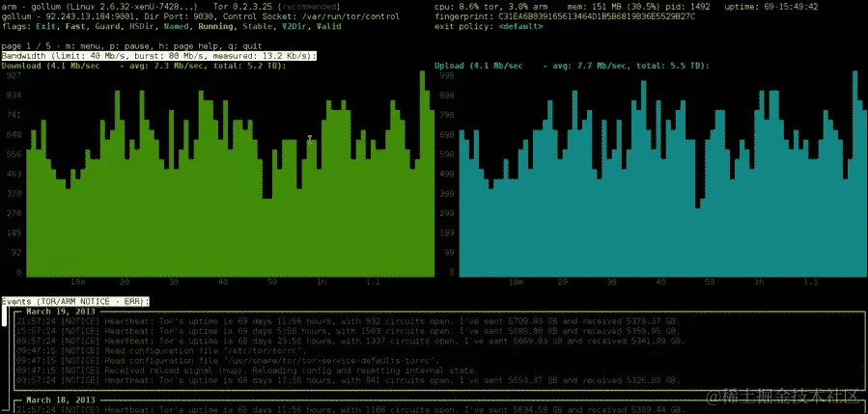Image resolution: width=868 pixels, height=414 pixels.
Task: Click the 'Download (4.1 Mb/sec' graph title
Action: [51, 66]
